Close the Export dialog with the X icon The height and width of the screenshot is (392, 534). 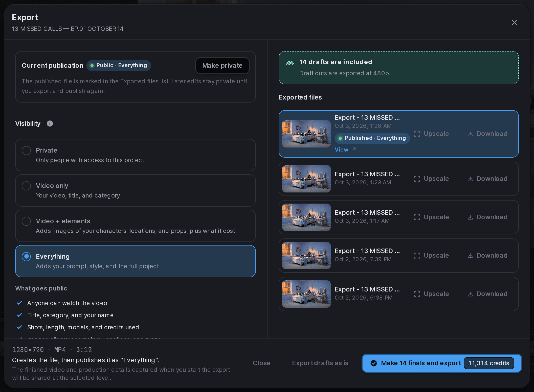click(x=514, y=22)
